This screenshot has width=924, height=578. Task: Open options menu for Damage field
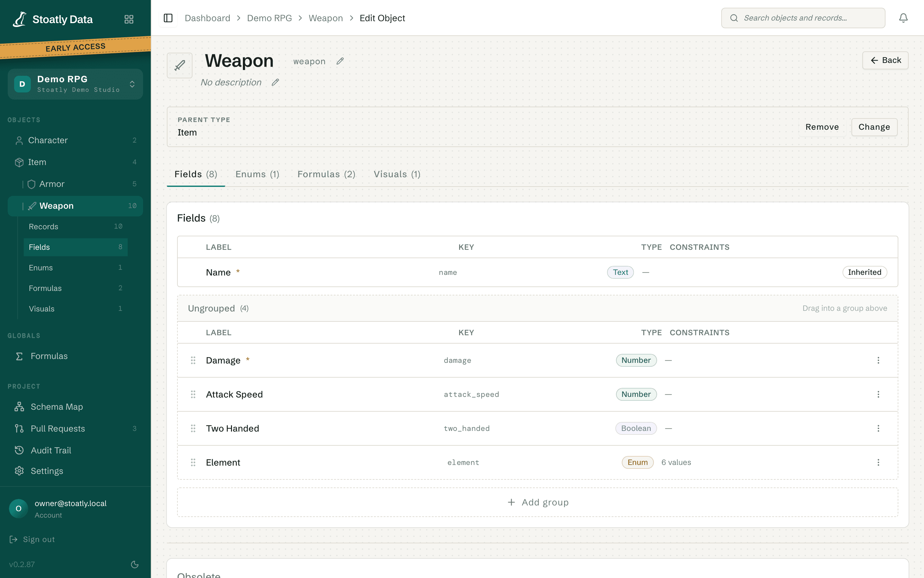point(878,360)
